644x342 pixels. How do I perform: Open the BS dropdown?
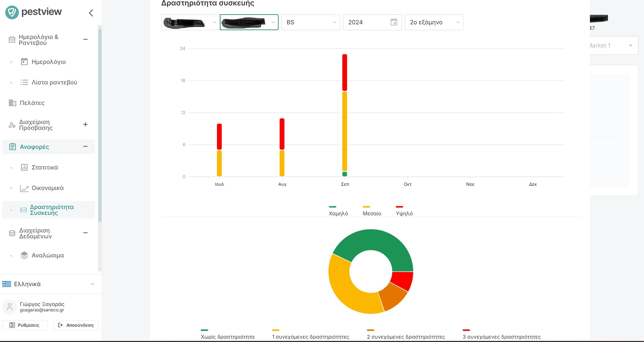pos(310,22)
